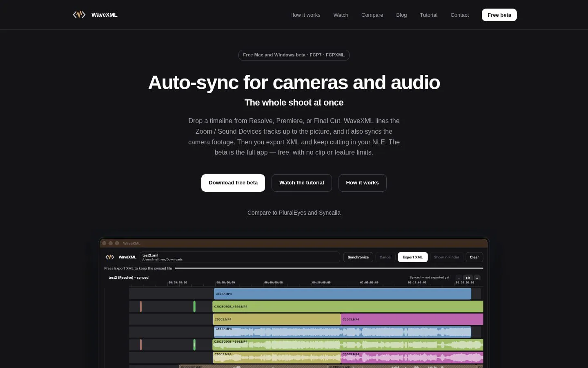Click the WaveXML brand name in header

105,15
